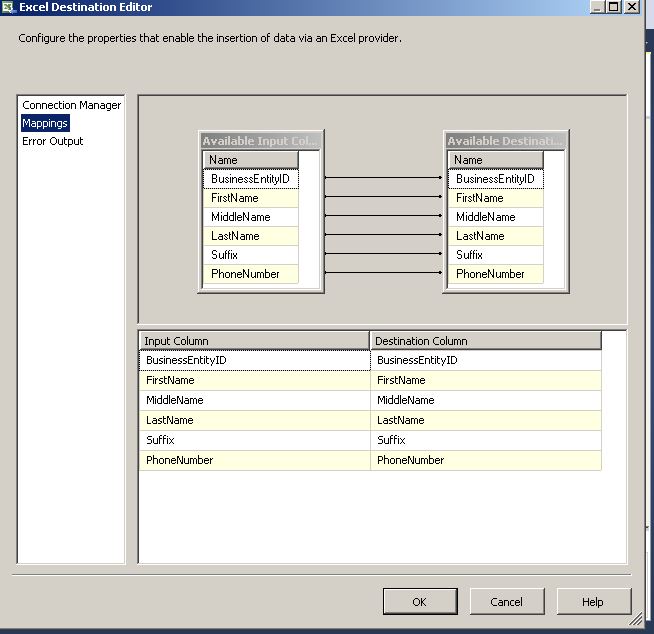This screenshot has width=654, height=634.
Task: Click Available Input Columns box title
Action: pyautogui.click(x=261, y=141)
